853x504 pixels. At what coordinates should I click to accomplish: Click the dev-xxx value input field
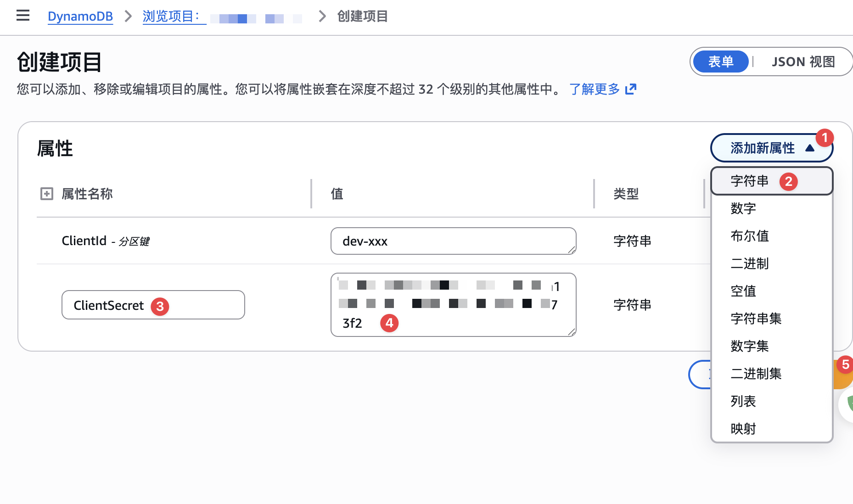(x=453, y=241)
